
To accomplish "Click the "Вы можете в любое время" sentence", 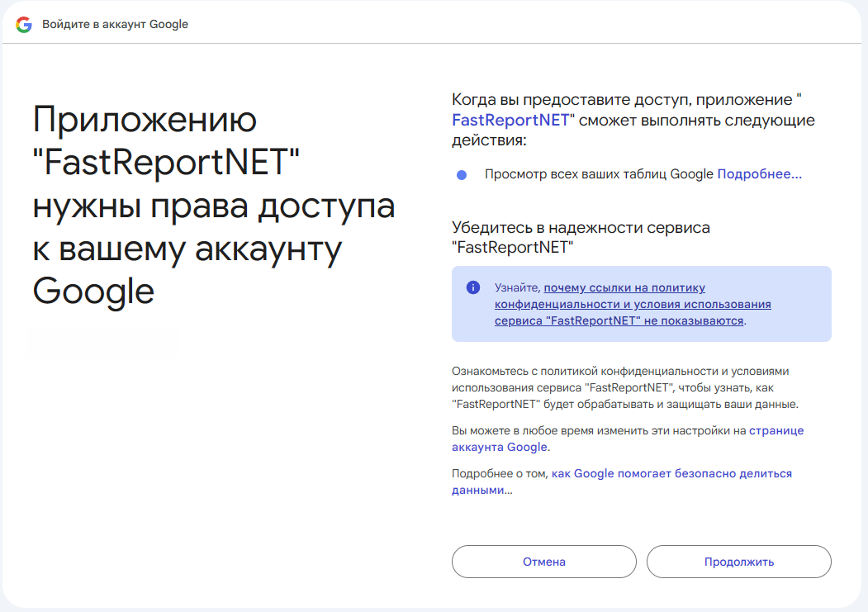I will [x=599, y=430].
